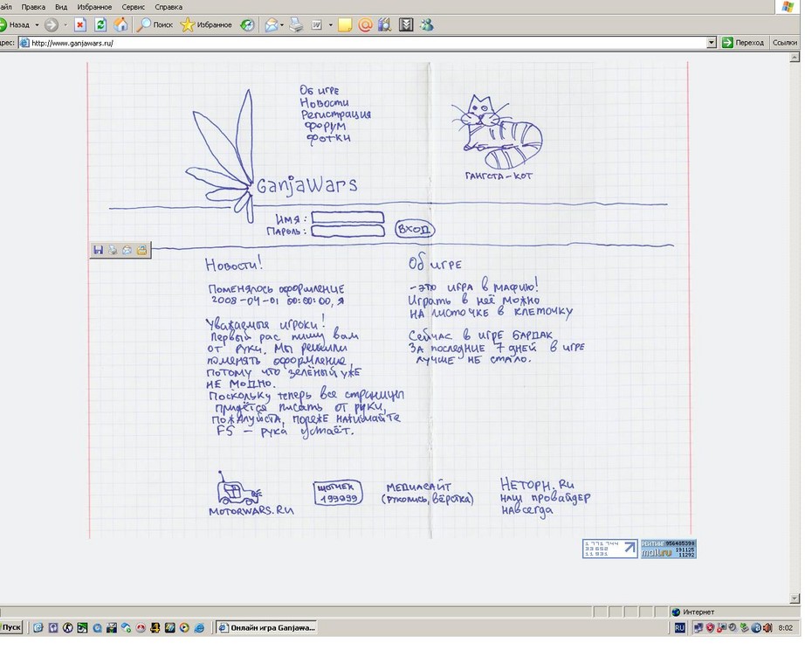Click the hand-drawn Пароль input box

[x=348, y=231]
